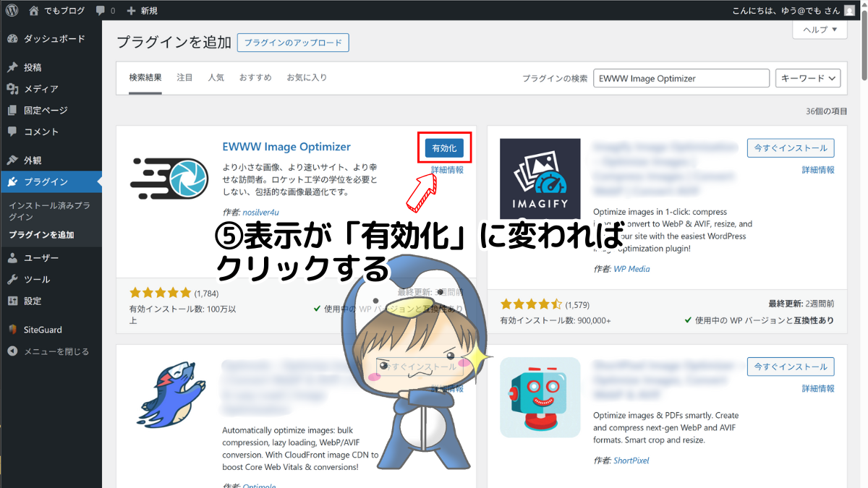Visit the site でもブログ in the admin bar
868x488 pixels.
click(56, 10)
